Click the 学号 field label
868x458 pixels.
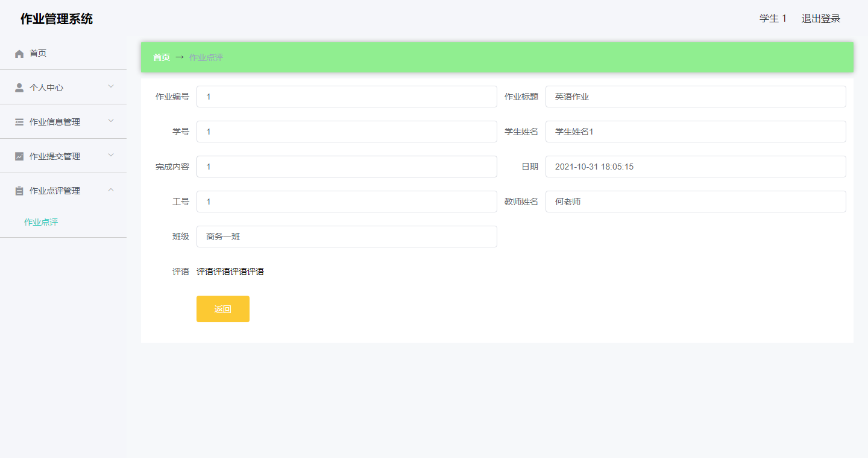coord(181,132)
